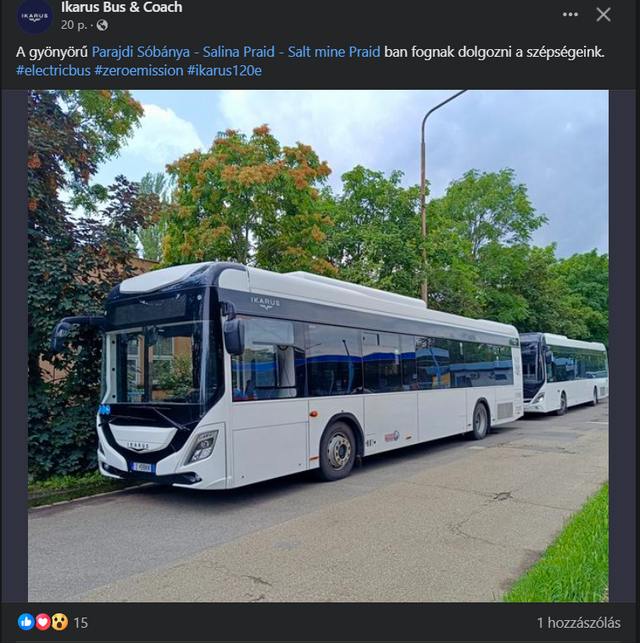Click the public globe privacy icon
Image resolution: width=640 pixels, height=643 pixels.
coord(102,25)
